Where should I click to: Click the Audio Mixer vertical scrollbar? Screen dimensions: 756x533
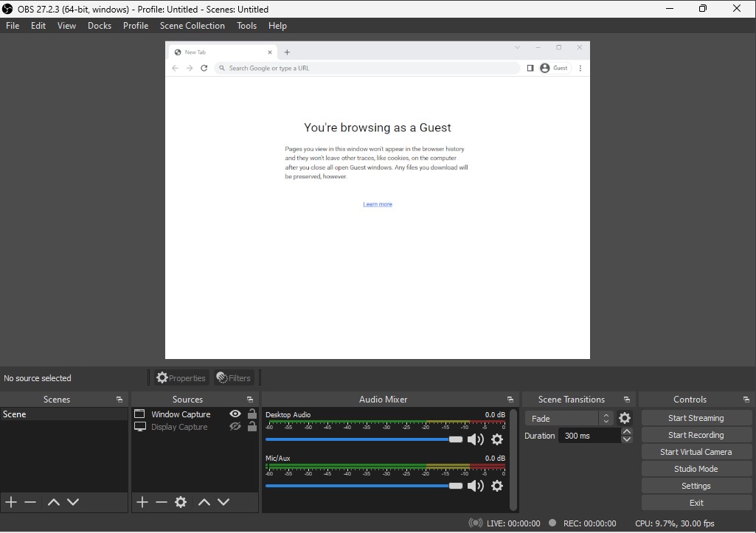click(x=513, y=459)
